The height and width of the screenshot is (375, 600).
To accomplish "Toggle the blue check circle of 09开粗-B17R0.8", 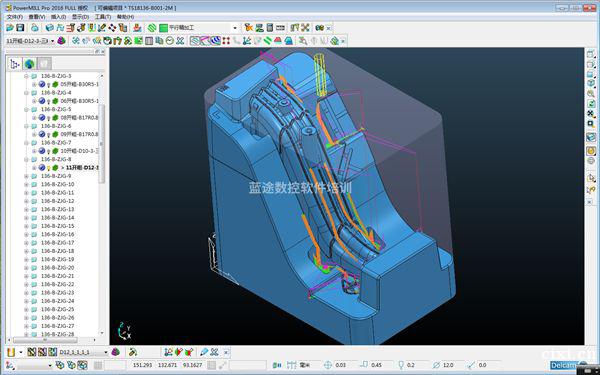I will pyautogui.click(x=42, y=134).
